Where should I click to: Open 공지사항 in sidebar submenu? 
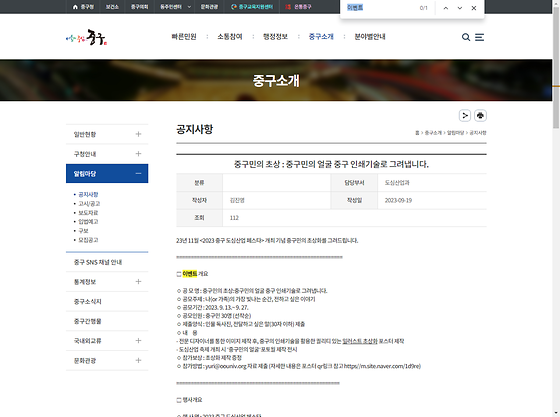pos(88,195)
